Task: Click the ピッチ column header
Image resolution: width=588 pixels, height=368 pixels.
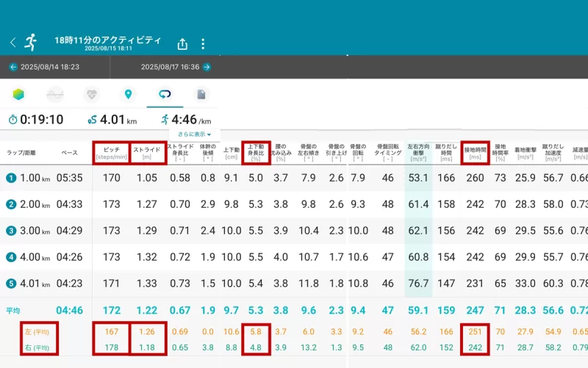Action: coord(112,153)
